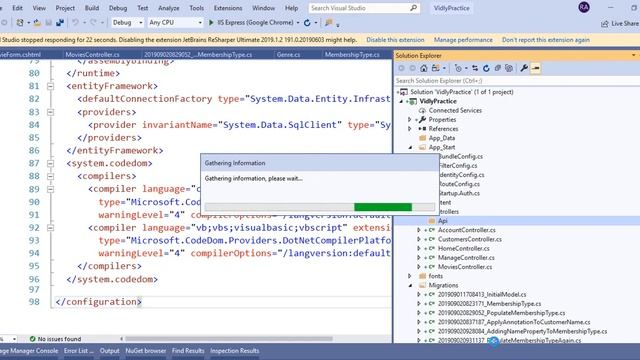
Task: Click the green Start debugging play icon
Action: tap(211, 22)
